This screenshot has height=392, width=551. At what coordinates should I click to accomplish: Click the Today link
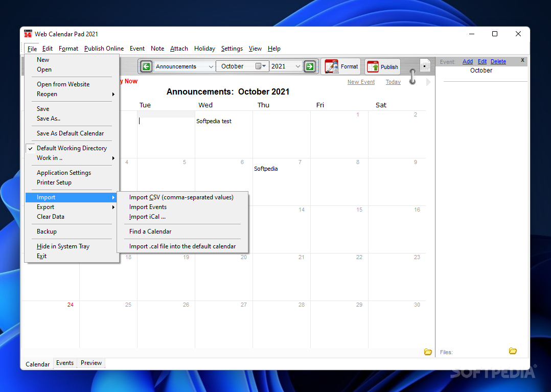pyautogui.click(x=393, y=82)
